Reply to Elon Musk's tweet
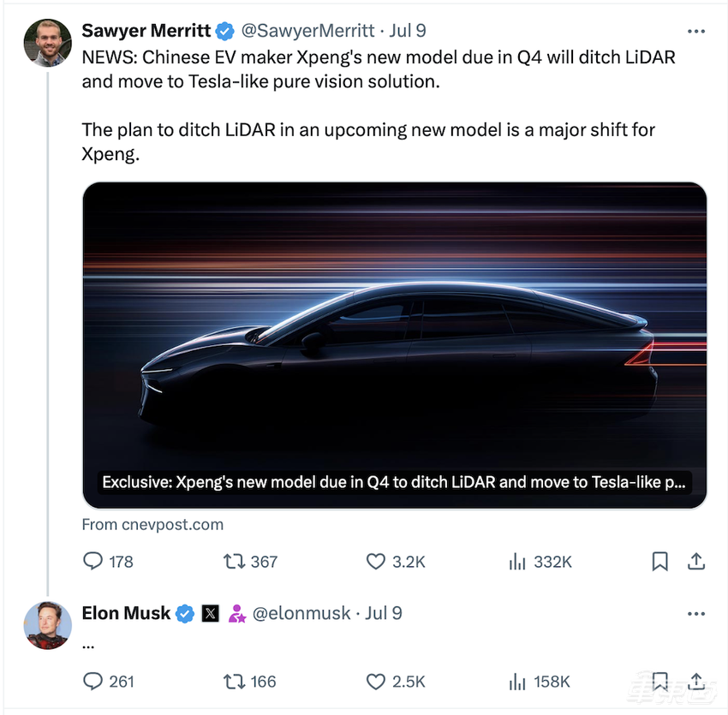The width and height of the screenshot is (728, 715). (93, 682)
